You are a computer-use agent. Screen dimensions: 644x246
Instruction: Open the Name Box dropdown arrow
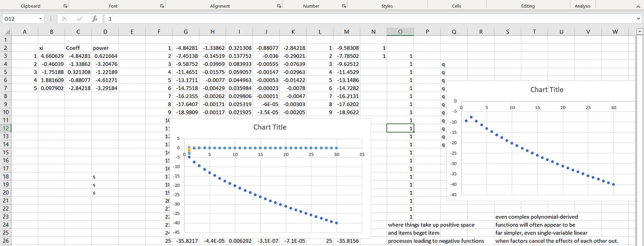[x=40, y=19]
